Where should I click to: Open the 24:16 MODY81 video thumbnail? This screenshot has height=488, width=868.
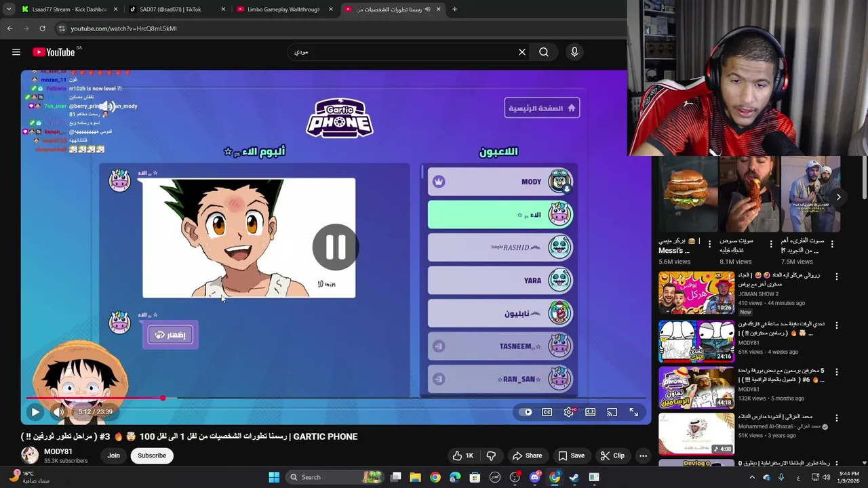coord(696,341)
